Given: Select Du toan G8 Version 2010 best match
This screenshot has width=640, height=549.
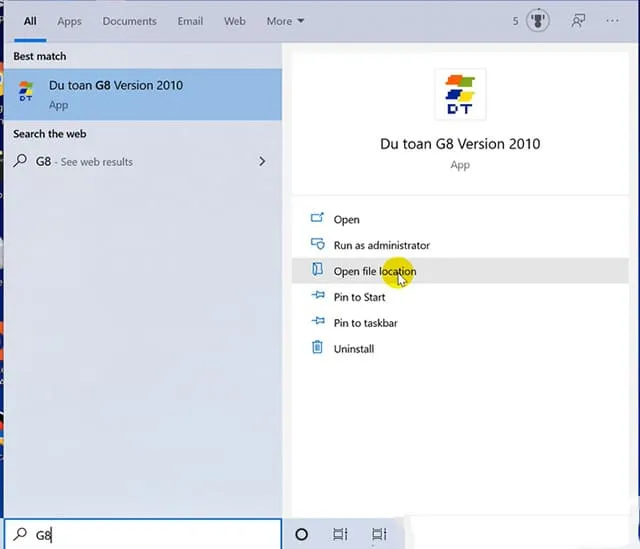Looking at the screenshot, I should click(143, 94).
